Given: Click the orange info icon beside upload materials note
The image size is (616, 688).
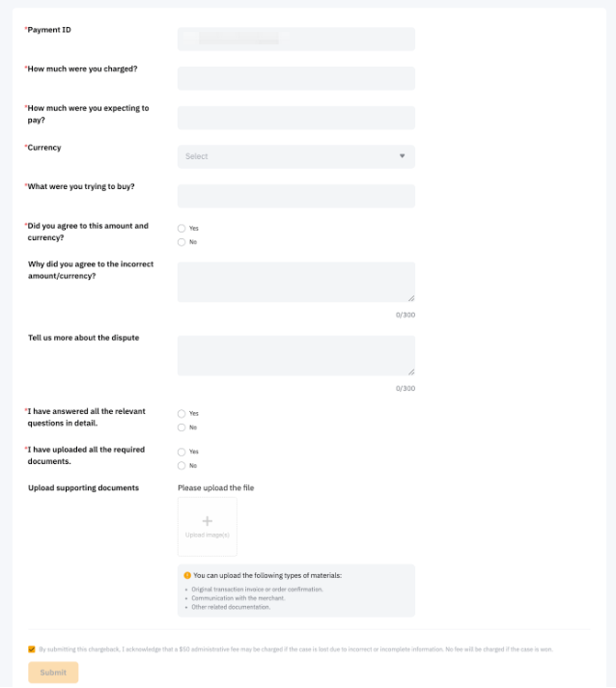Looking at the screenshot, I should [x=187, y=576].
